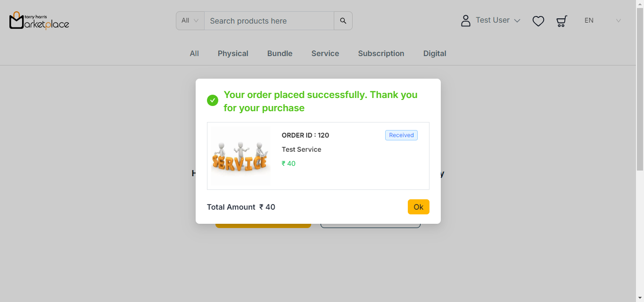Click the Torry Harris Marketplace logo

pos(39,20)
